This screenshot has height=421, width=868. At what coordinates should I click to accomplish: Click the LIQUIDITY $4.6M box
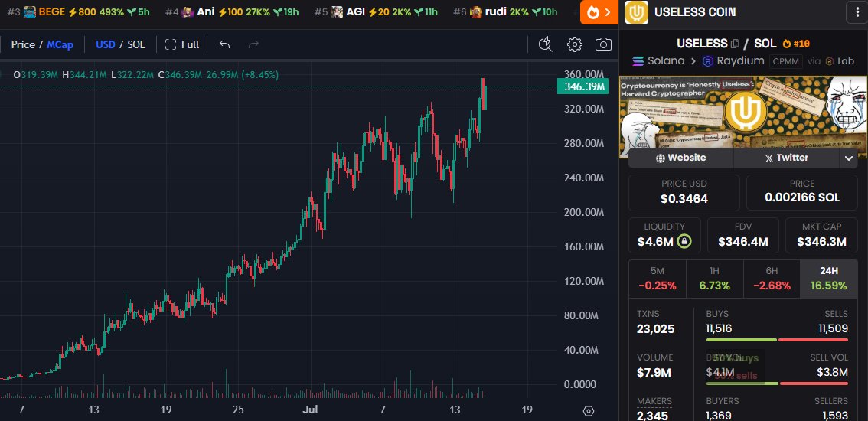[x=665, y=236]
